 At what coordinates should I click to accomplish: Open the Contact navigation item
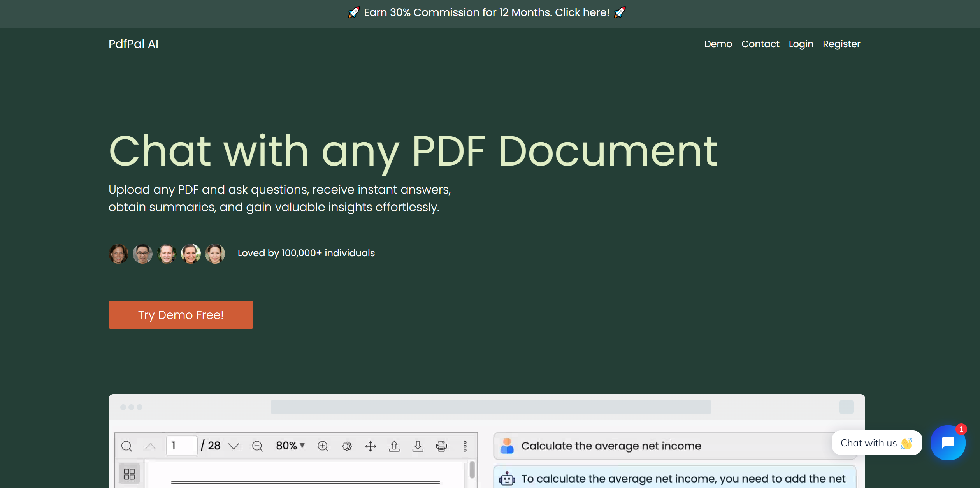760,44
